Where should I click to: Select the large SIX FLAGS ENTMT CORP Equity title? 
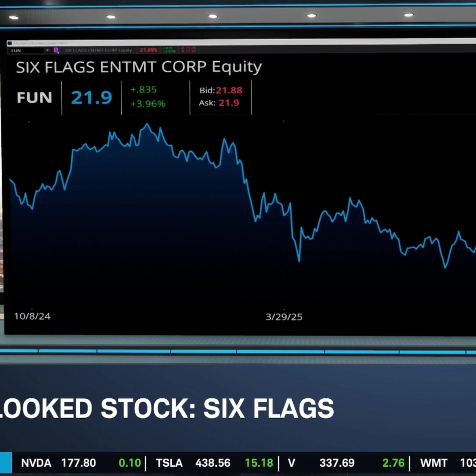click(x=139, y=67)
